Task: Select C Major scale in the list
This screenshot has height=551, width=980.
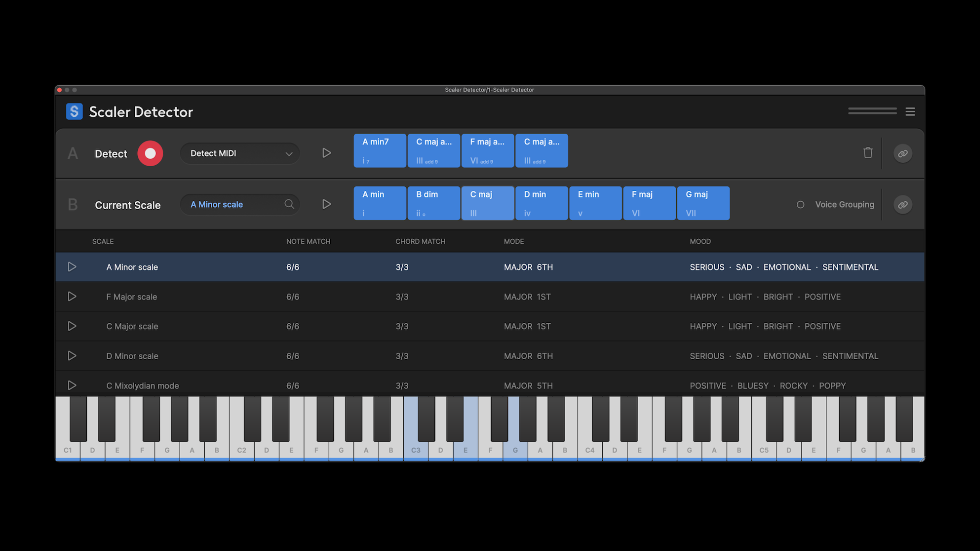Action: click(x=490, y=327)
